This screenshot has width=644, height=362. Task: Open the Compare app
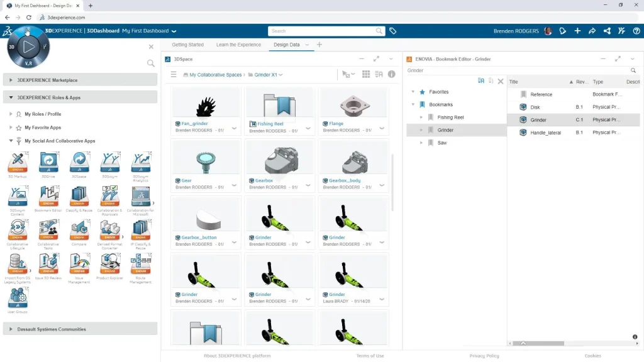click(79, 230)
